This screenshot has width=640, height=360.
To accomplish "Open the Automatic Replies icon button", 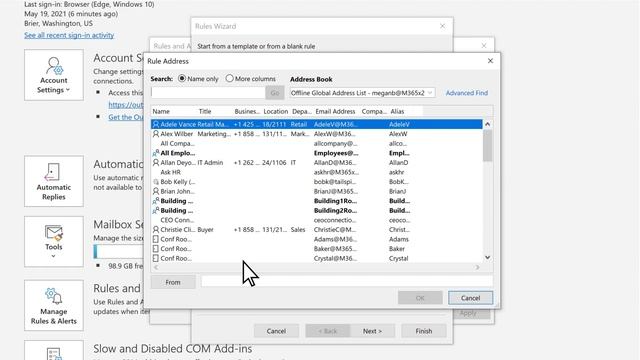I will click(x=54, y=181).
